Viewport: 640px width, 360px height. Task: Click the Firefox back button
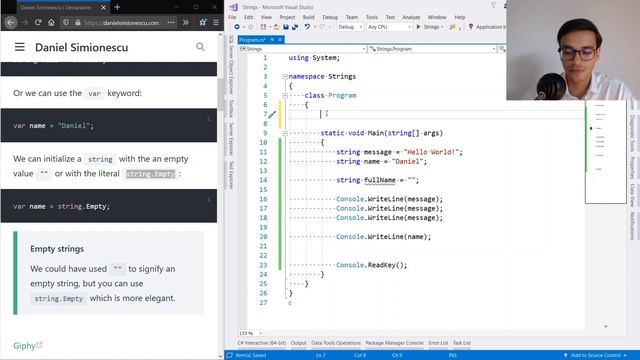point(11,22)
